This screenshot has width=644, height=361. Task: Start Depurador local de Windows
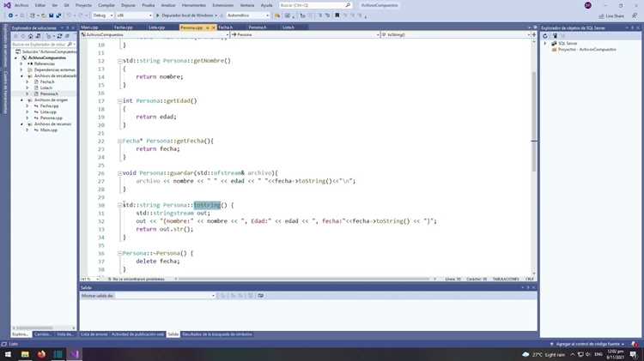pos(186,15)
